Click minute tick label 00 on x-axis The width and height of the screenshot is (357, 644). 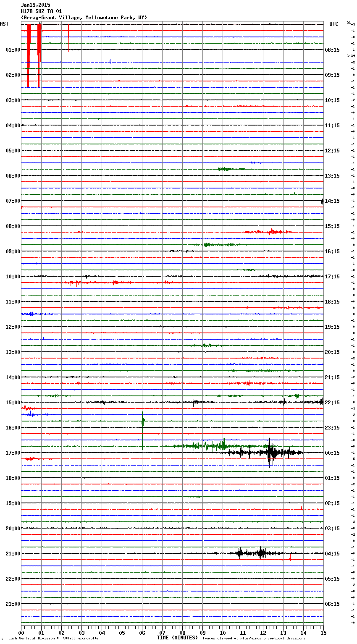click(21, 633)
